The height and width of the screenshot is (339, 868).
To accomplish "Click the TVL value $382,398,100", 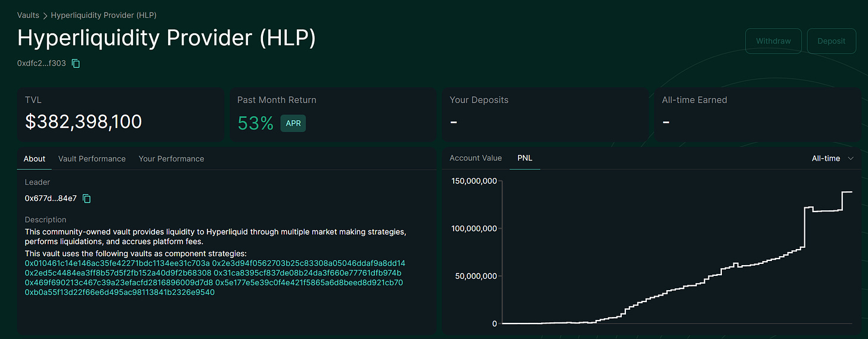I will [83, 122].
